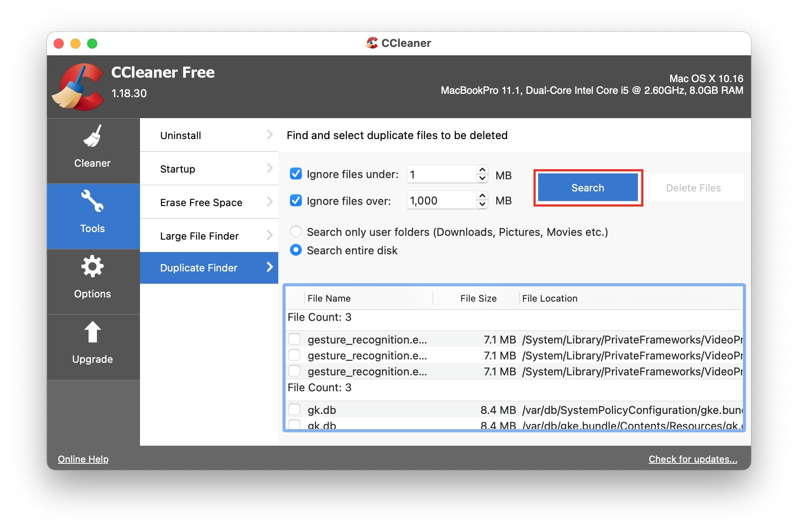Click the chevron beside Erase Free Space

pyautogui.click(x=269, y=202)
